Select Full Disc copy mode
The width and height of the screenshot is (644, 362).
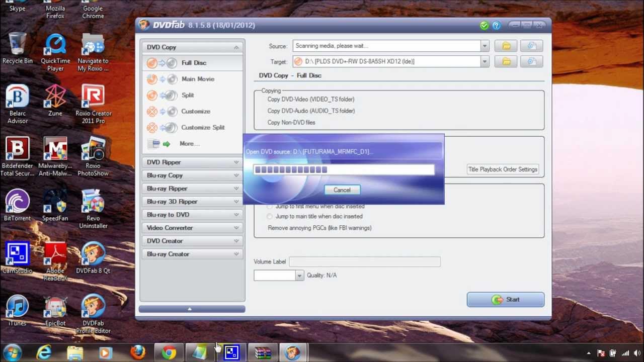(192, 63)
